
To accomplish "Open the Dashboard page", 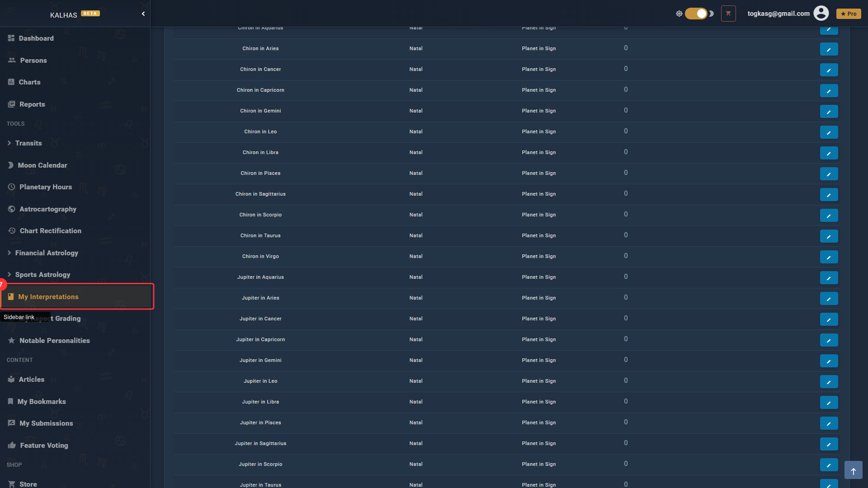I will click(36, 38).
